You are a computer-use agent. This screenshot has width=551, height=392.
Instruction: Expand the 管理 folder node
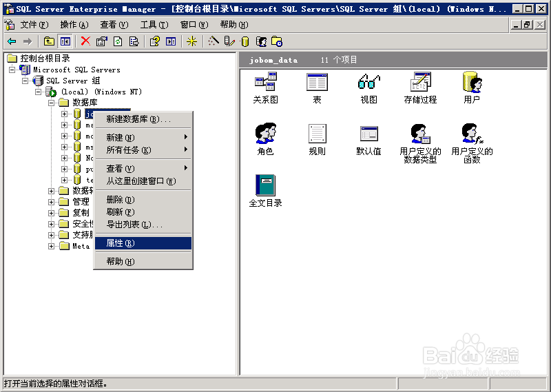(x=51, y=202)
